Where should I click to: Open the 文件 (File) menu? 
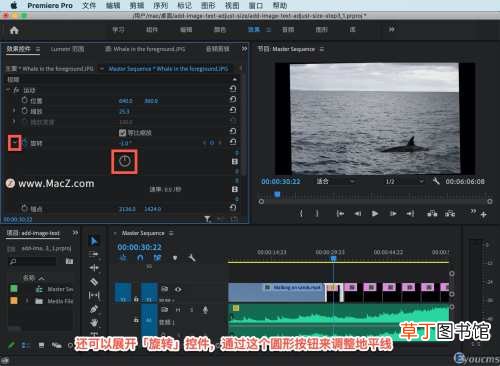coord(89,5)
